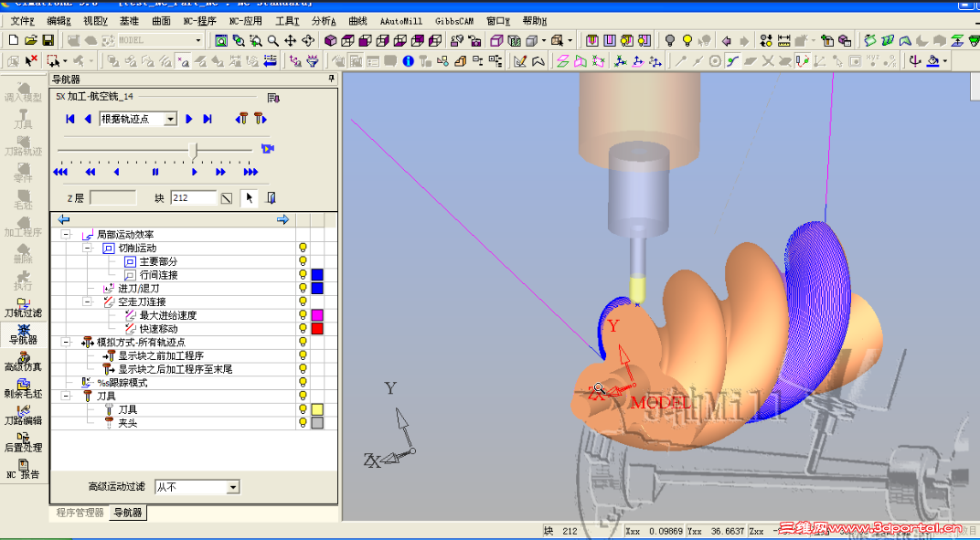
Task: Collapse the 刀具 tree node
Action: click(x=65, y=397)
